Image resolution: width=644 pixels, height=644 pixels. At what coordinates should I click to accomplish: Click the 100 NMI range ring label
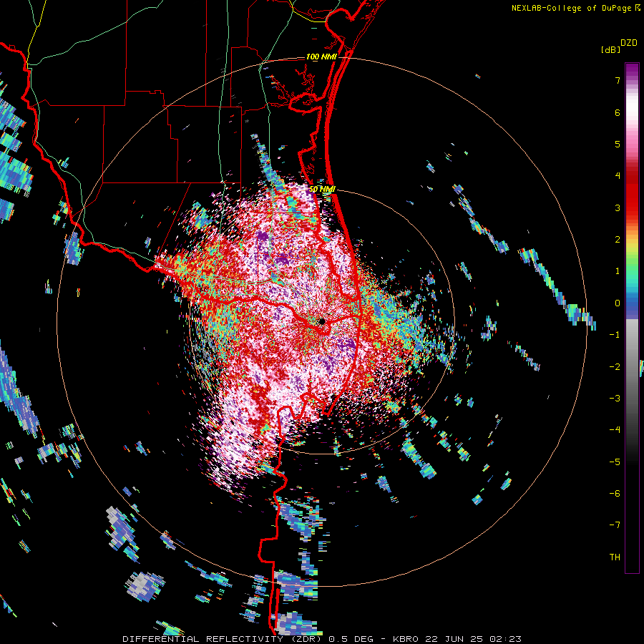click(321, 57)
